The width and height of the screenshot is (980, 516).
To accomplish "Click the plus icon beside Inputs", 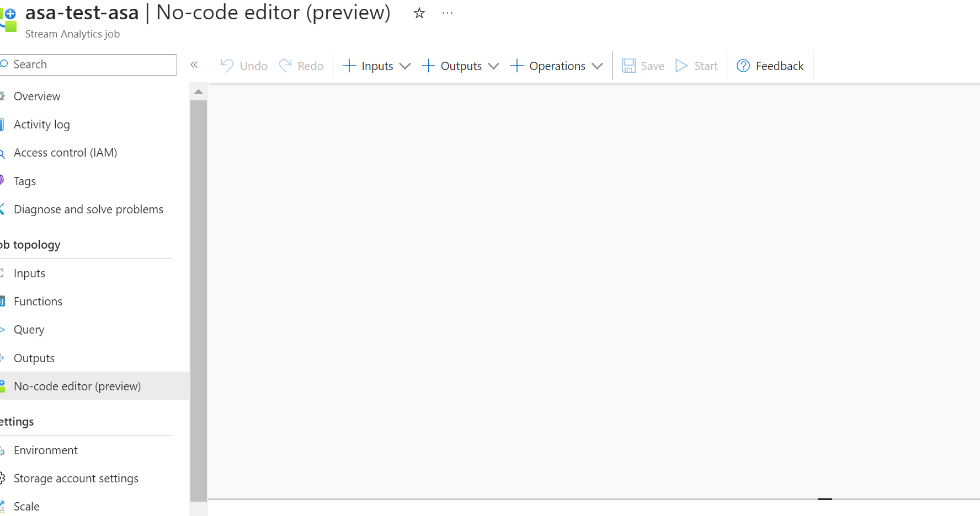I will coord(349,66).
